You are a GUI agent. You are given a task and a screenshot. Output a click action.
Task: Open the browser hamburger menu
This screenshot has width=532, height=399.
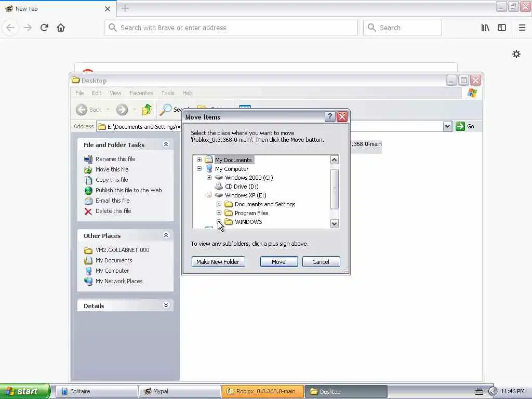522,28
